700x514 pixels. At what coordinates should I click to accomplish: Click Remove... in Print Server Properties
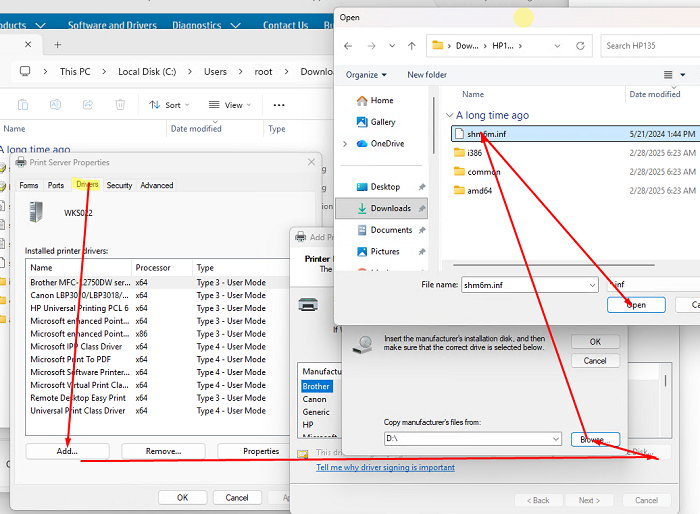[x=163, y=451]
